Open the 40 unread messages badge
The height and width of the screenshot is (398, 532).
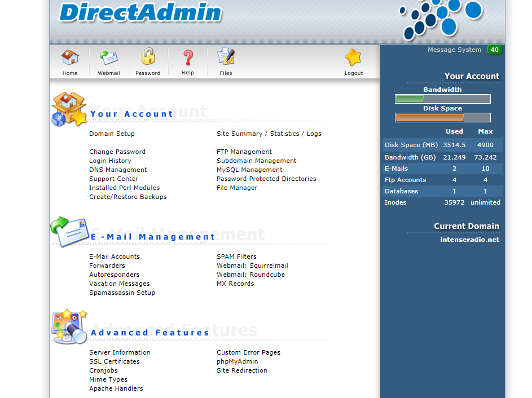click(x=494, y=50)
